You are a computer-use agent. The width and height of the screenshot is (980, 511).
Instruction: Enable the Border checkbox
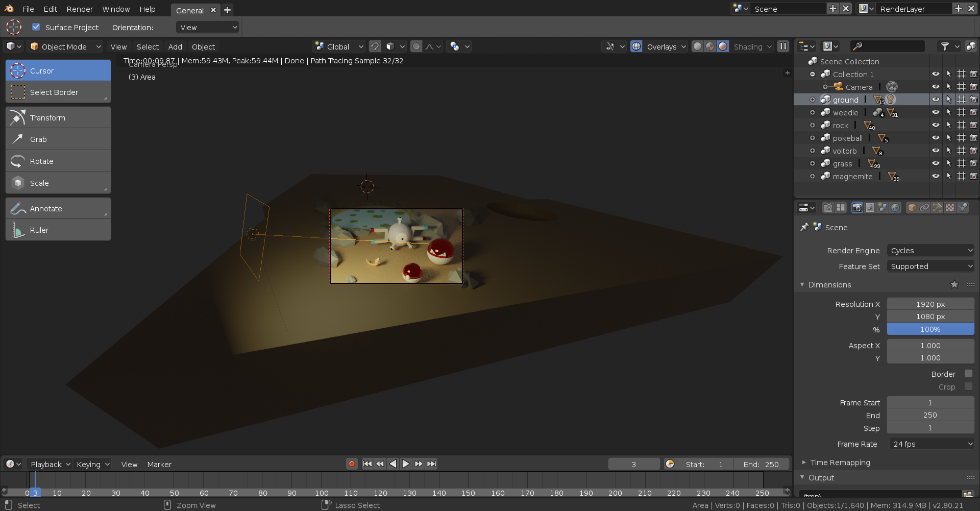tap(968, 374)
